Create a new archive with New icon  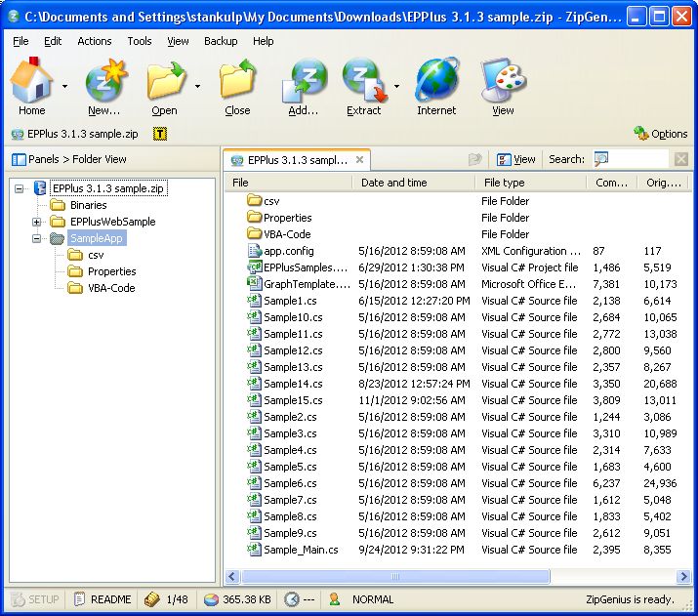tap(106, 81)
